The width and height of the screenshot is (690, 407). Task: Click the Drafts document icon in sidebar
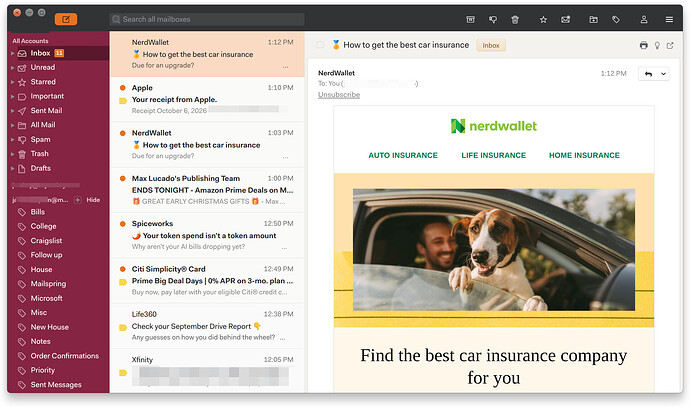22,169
